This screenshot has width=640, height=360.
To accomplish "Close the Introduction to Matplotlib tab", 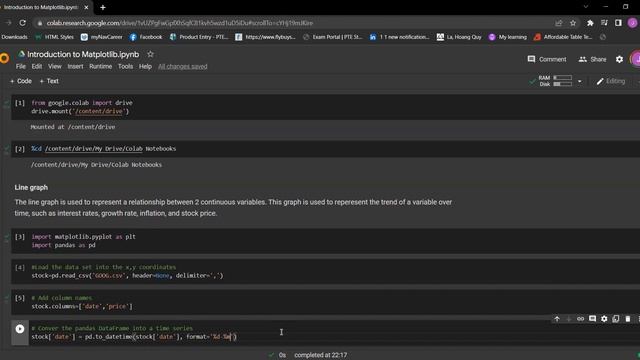I will (x=86, y=7).
